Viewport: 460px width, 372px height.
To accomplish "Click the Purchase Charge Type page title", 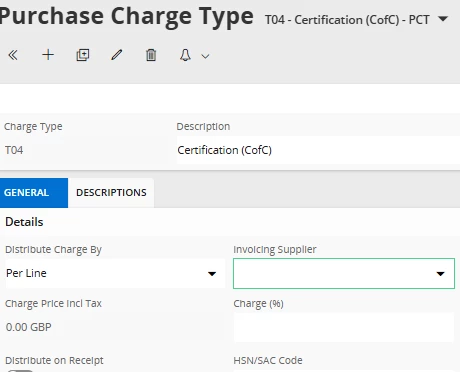I will click(x=127, y=17).
